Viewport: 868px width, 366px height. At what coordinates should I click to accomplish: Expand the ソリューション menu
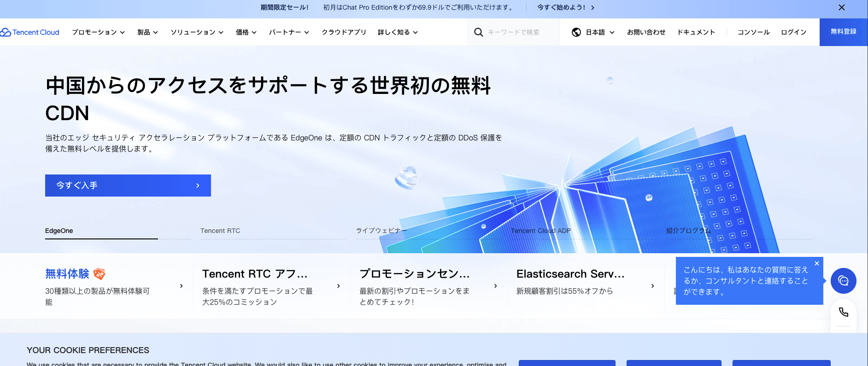pyautogui.click(x=197, y=32)
